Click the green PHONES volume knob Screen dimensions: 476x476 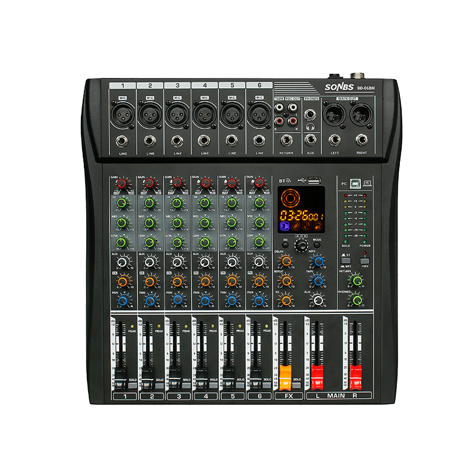click(x=358, y=300)
